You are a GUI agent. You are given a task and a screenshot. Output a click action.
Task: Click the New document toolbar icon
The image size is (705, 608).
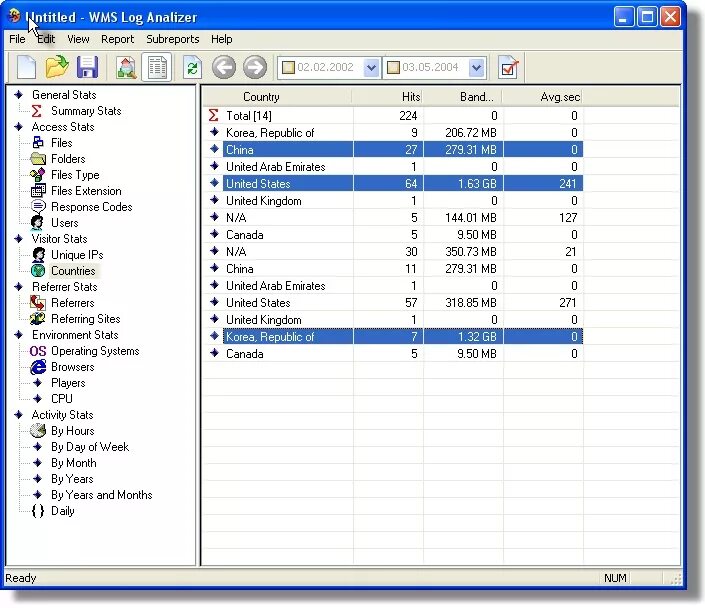(x=26, y=67)
